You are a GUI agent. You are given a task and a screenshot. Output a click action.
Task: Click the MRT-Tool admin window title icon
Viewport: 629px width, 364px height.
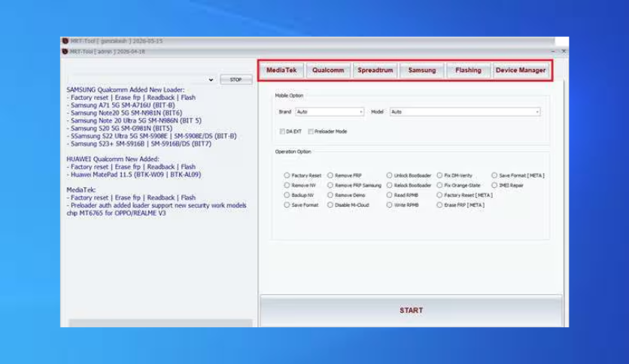65,52
